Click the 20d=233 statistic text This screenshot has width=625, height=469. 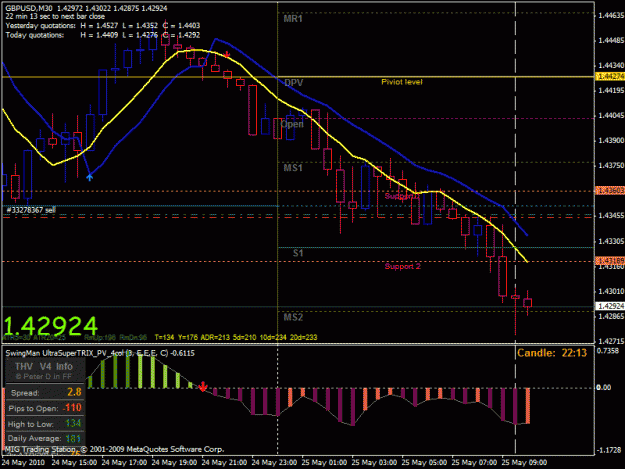(x=303, y=338)
